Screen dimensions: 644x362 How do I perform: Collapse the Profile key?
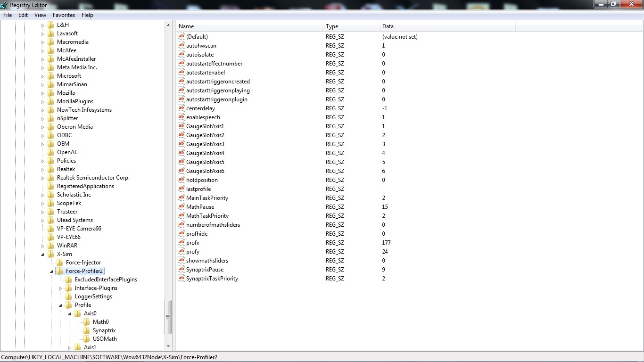[60, 305]
